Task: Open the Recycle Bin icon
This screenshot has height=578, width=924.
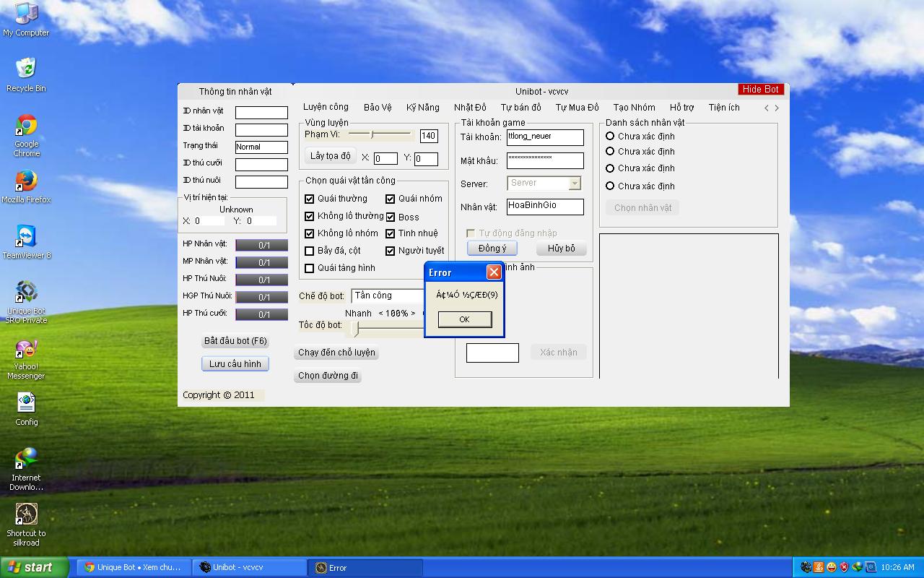Action: [x=26, y=74]
